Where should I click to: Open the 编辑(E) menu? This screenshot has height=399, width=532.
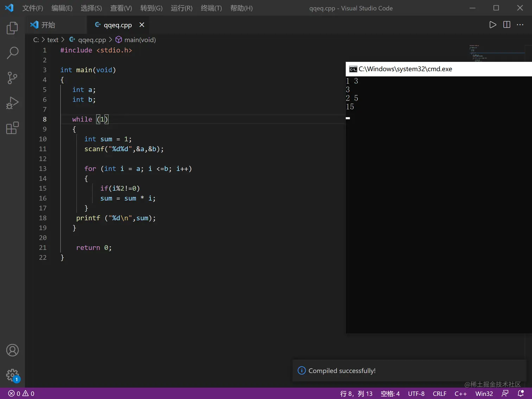pyautogui.click(x=62, y=8)
